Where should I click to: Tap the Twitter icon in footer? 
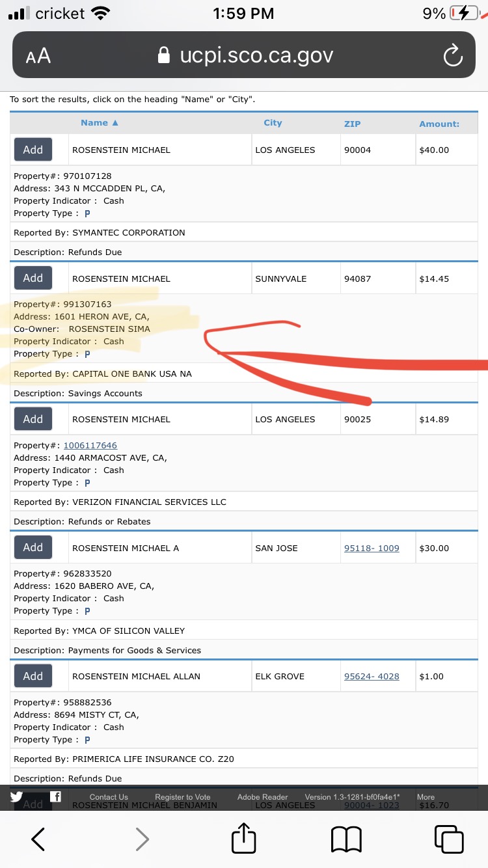(16, 796)
